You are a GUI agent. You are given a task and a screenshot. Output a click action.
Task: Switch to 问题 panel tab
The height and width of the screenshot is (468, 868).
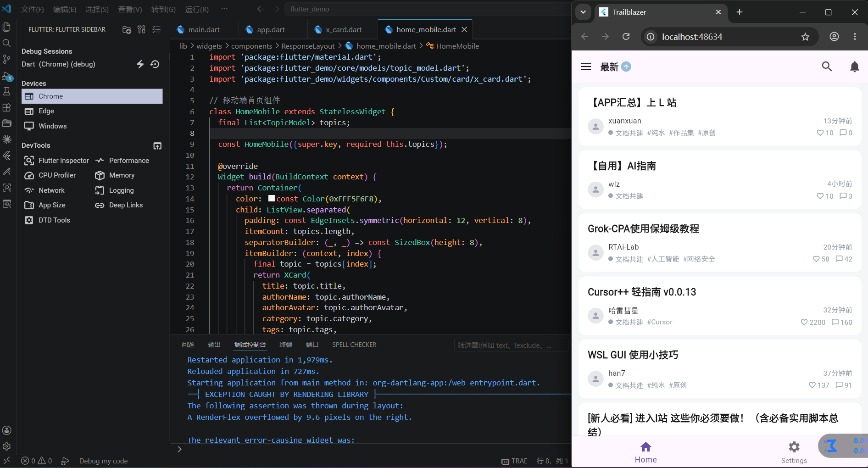pos(188,345)
